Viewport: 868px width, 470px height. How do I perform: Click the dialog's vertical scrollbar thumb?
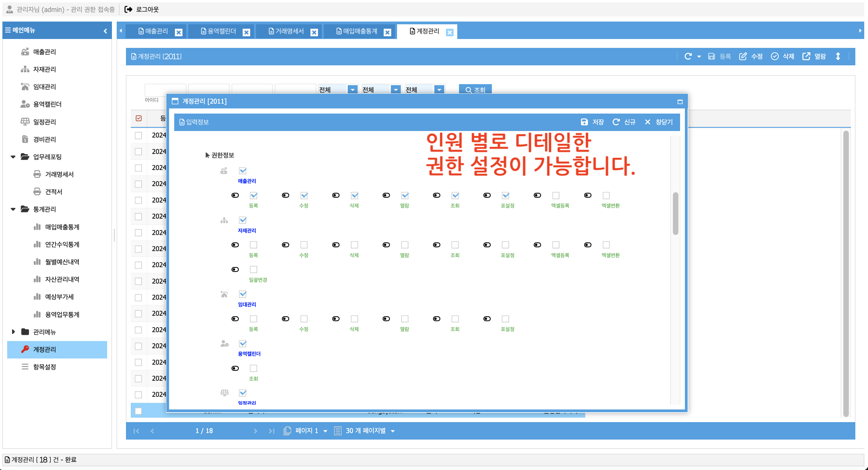coord(675,214)
